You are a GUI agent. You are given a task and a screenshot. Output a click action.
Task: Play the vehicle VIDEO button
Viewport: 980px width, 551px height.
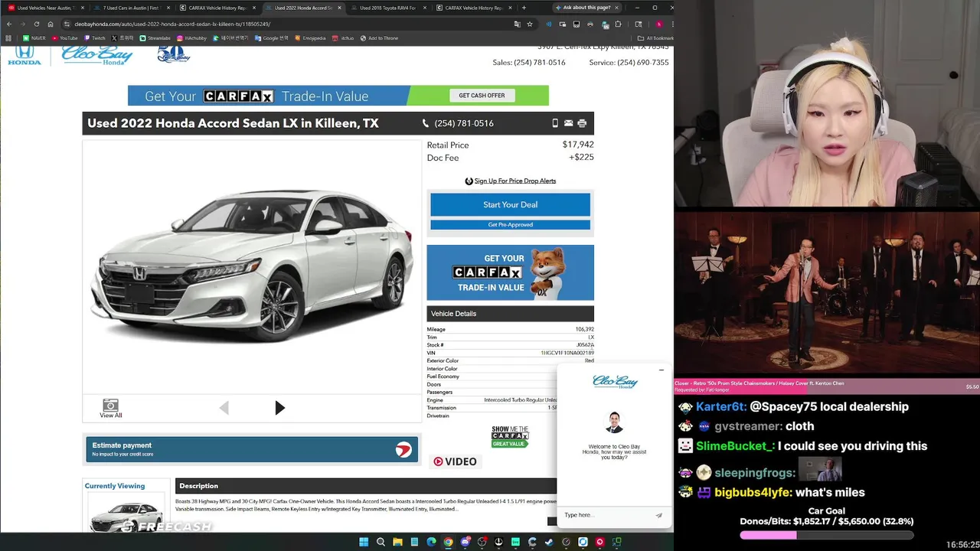pyautogui.click(x=456, y=461)
